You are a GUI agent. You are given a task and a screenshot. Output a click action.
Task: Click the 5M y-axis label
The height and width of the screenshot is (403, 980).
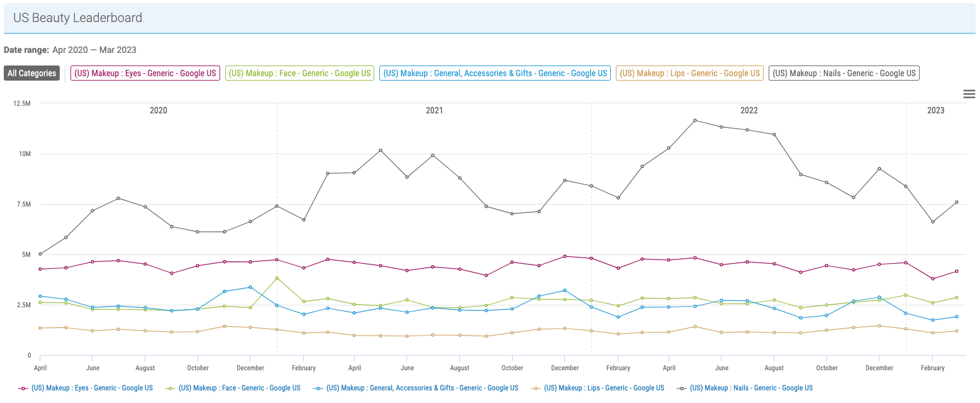coord(27,254)
